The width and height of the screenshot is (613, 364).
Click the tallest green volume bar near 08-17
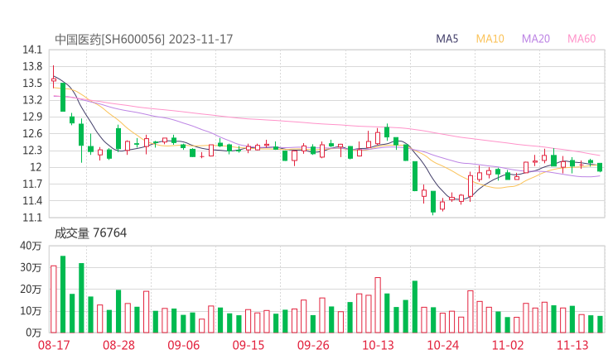point(63,295)
